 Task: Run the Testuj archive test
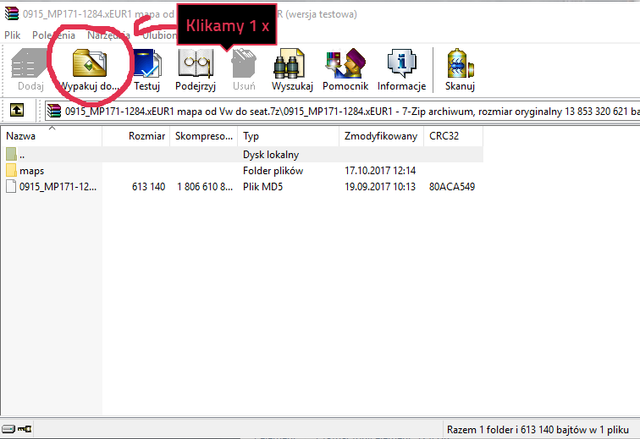click(x=147, y=63)
